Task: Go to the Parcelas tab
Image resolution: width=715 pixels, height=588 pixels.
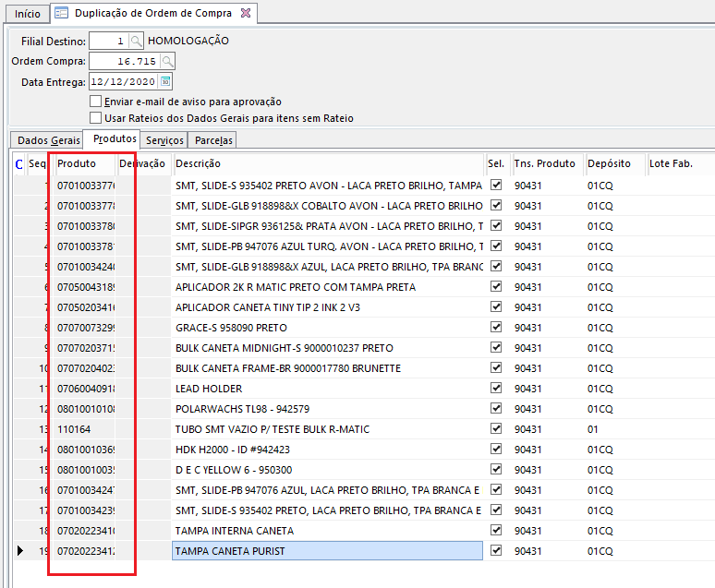Action: [213, 140]
